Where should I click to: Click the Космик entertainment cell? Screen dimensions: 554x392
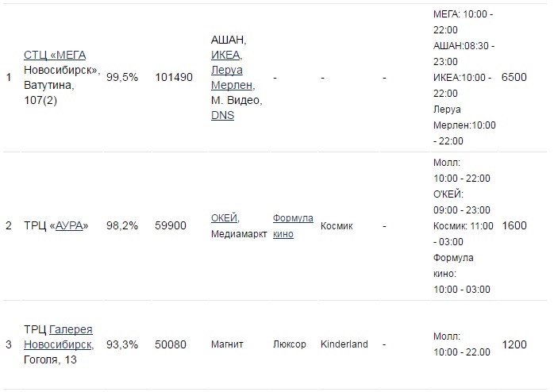[337, 226]
